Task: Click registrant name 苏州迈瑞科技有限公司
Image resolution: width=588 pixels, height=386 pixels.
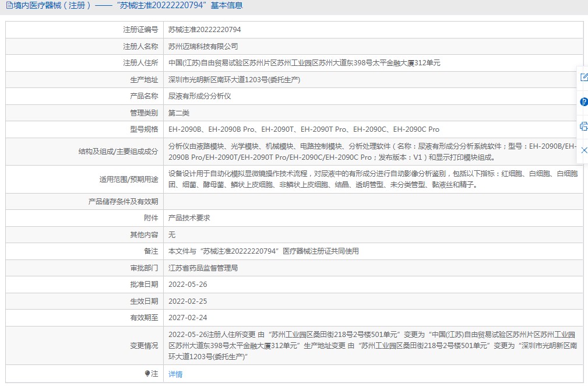Action: (203, 47)
